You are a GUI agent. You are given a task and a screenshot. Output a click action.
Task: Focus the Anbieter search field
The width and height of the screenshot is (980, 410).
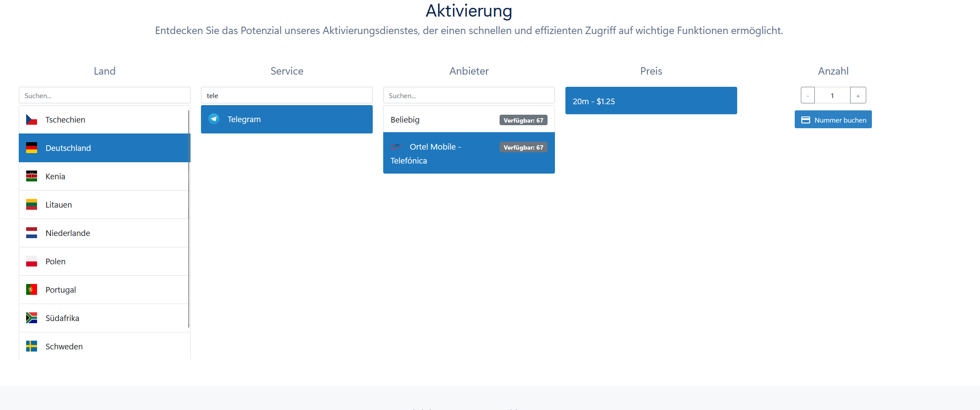click(469, 95)
